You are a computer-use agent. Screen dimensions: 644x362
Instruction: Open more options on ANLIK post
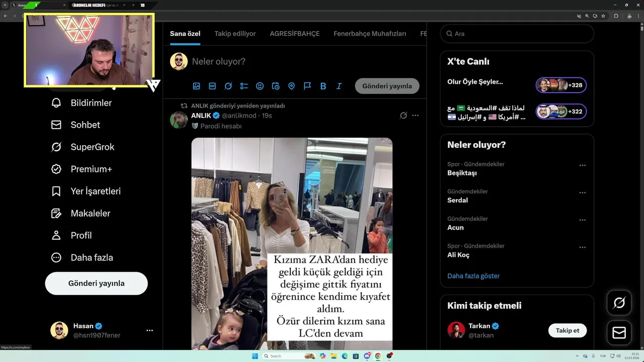[x=415, y=116]
